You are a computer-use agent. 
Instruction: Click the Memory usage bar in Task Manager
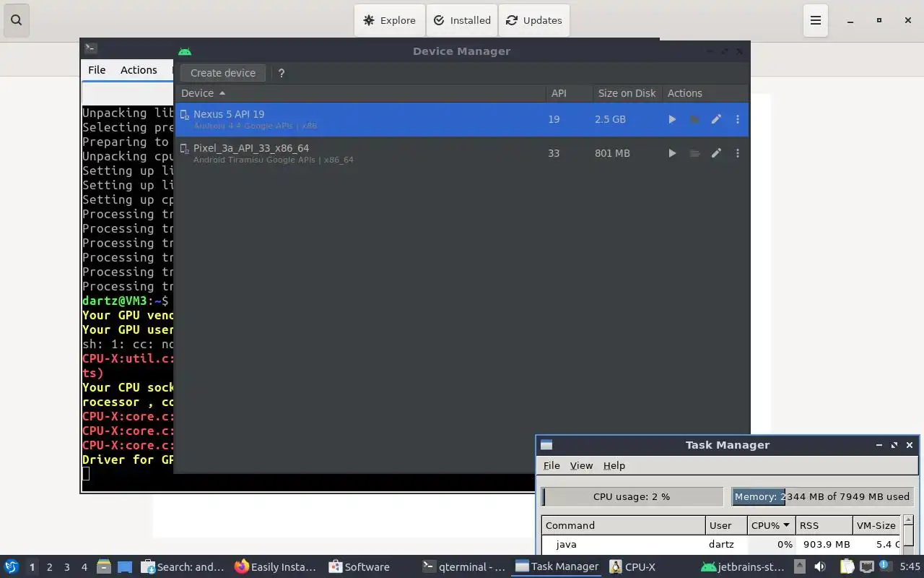pyautogui.click(x=822, y=497)
